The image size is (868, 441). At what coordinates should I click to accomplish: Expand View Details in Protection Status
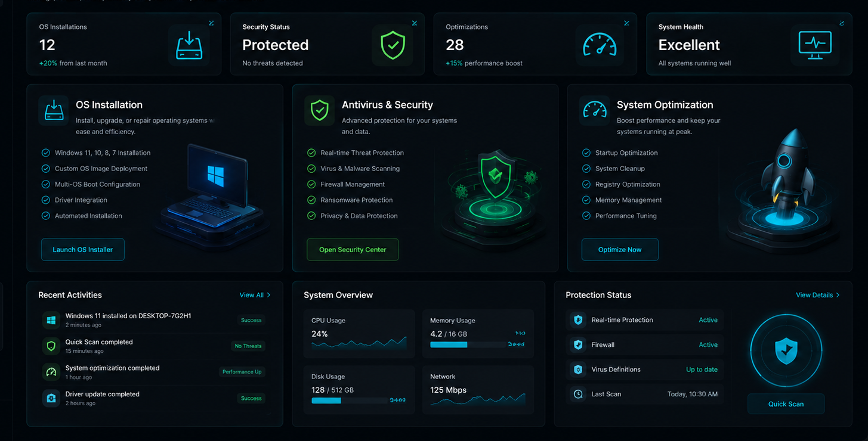[x=818, y=295]
